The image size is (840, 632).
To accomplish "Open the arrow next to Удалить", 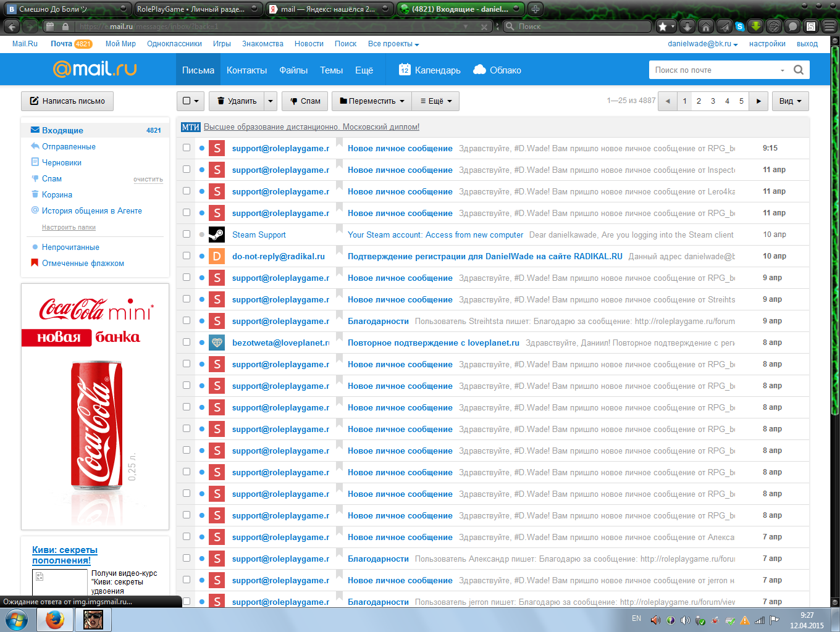I will (271, 101).
